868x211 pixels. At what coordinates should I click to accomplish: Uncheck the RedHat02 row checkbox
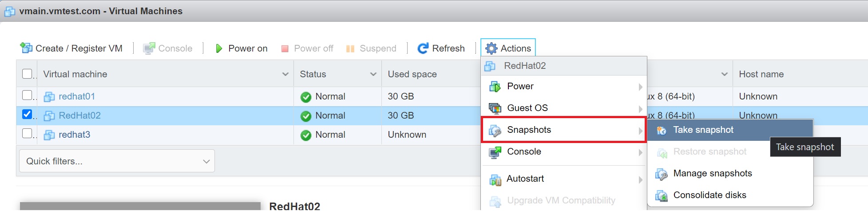[x=27, y=115]
